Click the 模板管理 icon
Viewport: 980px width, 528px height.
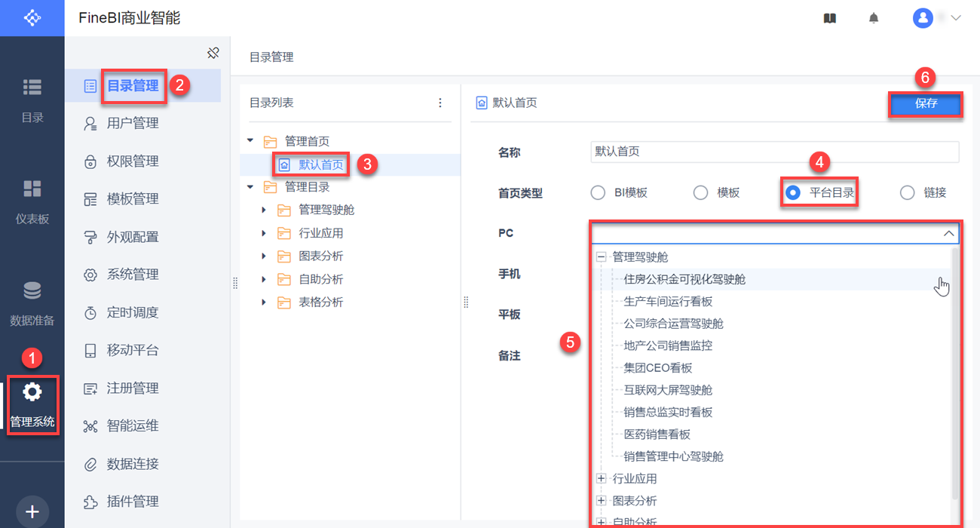(90, 199)
